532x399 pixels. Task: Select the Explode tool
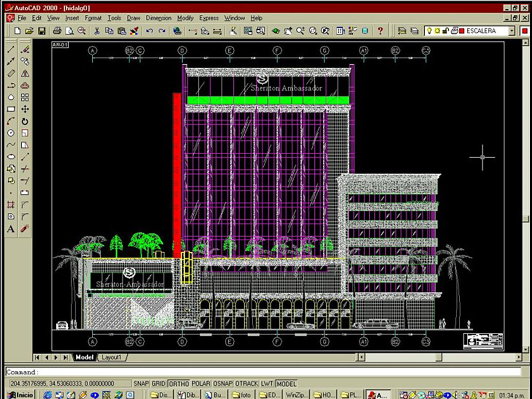click(x=25, y=229)
